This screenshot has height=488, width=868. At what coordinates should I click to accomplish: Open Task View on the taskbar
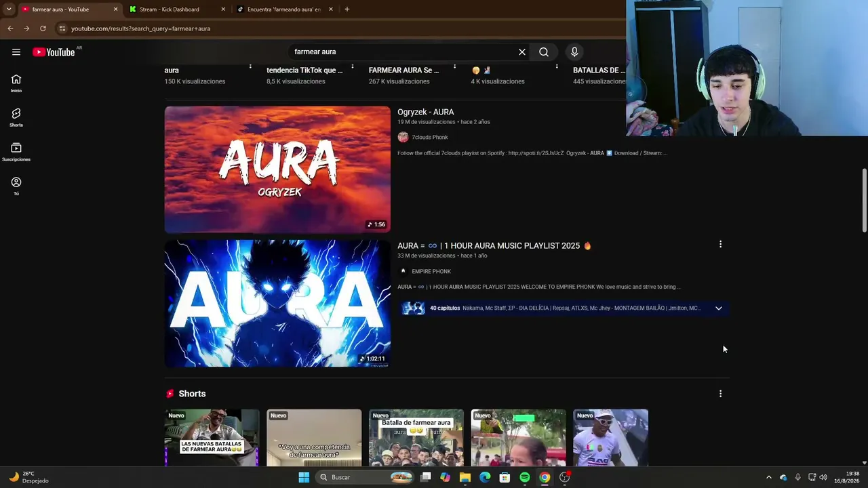pyautogui.click(x=425, y=477)
